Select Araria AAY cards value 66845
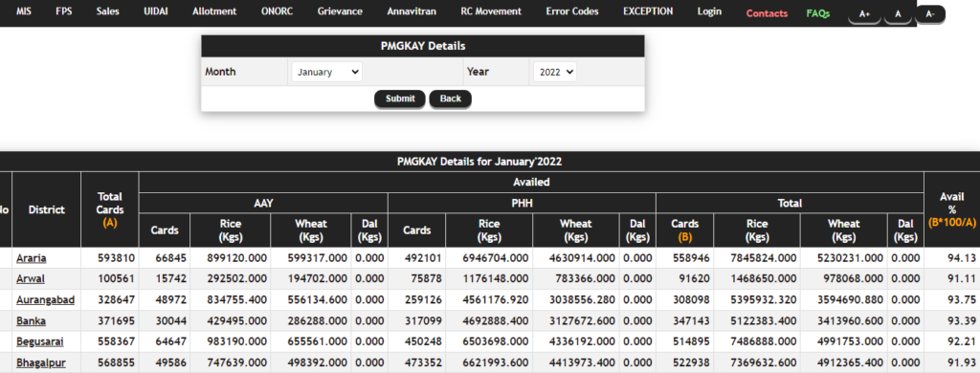The width and height of the screenshot is (980, 373). [x=171, y=258]
